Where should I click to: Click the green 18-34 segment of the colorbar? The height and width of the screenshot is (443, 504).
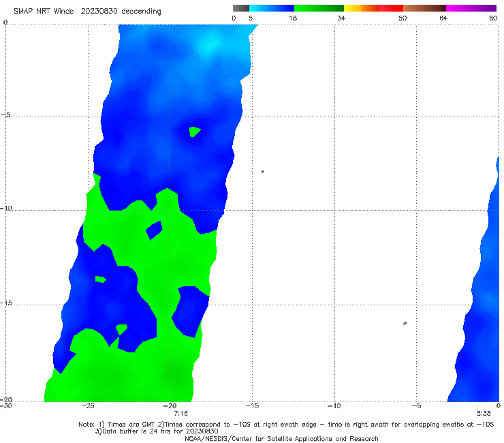click(x=319, y=8)
